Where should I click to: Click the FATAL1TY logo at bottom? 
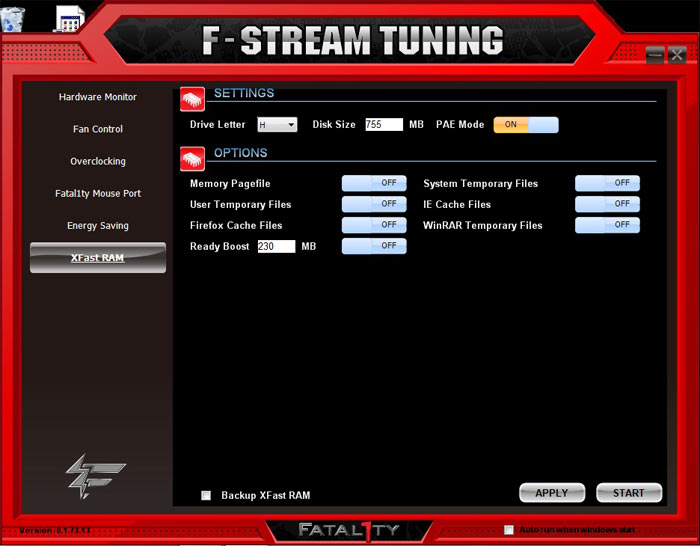349,530
